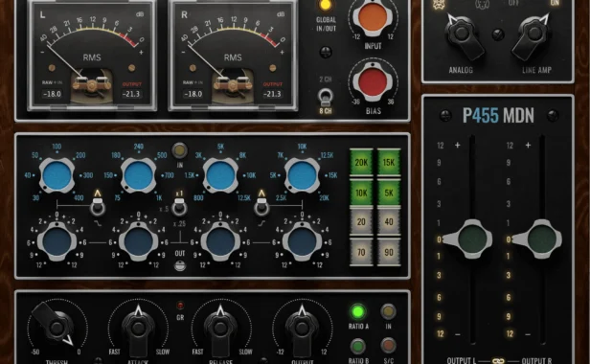Click the low band gain knob

point(57,242)
